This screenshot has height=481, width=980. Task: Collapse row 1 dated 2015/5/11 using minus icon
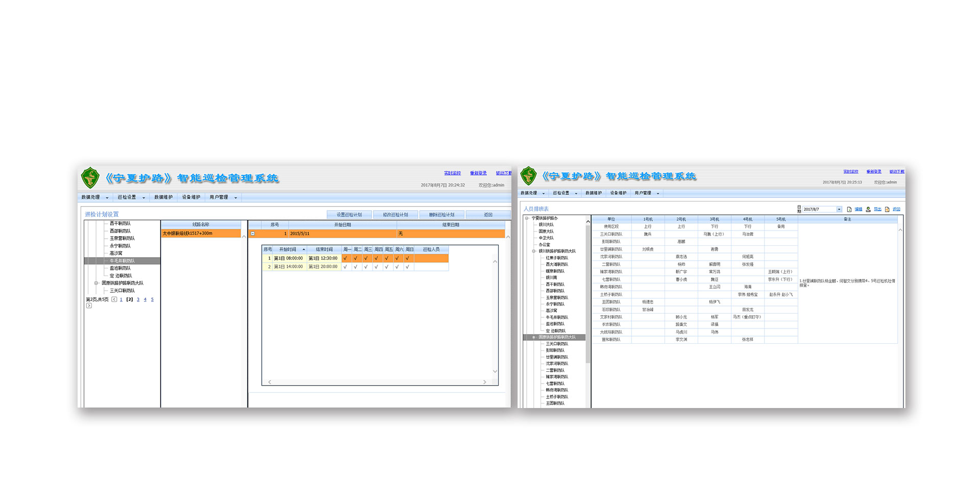click(253, 234)
